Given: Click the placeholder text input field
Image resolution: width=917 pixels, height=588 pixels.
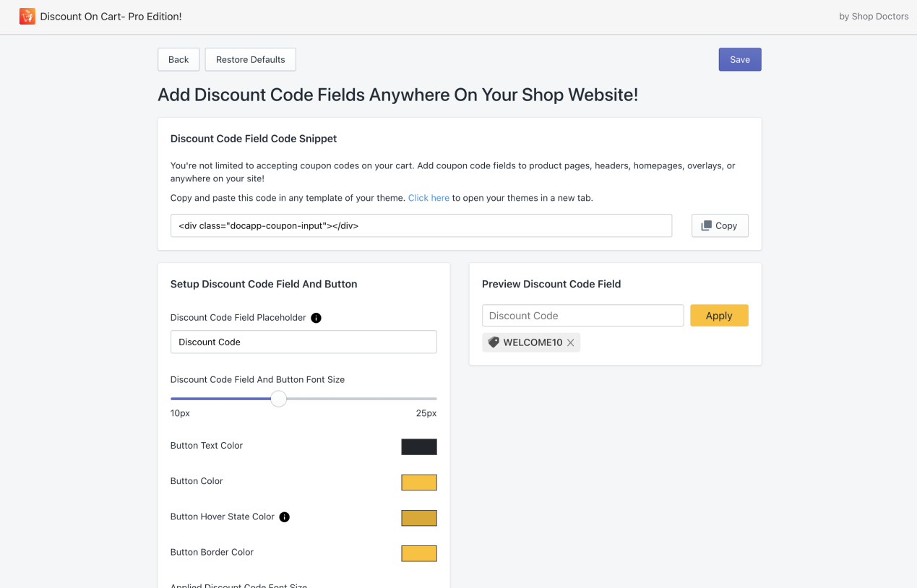Looking at the screenshot, I should click(303, 342).
